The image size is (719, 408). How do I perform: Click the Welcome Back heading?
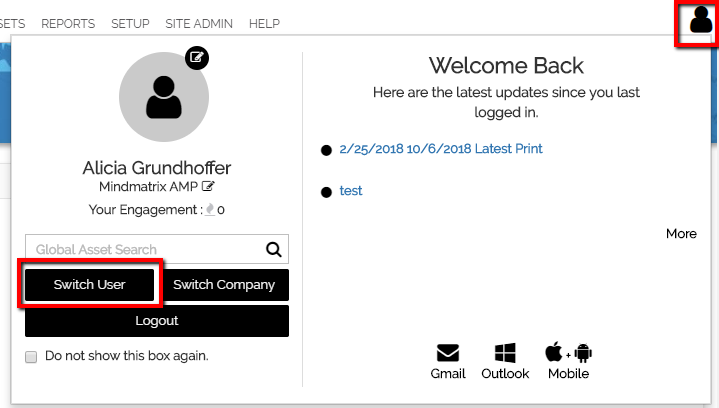[x=506, y=65]
